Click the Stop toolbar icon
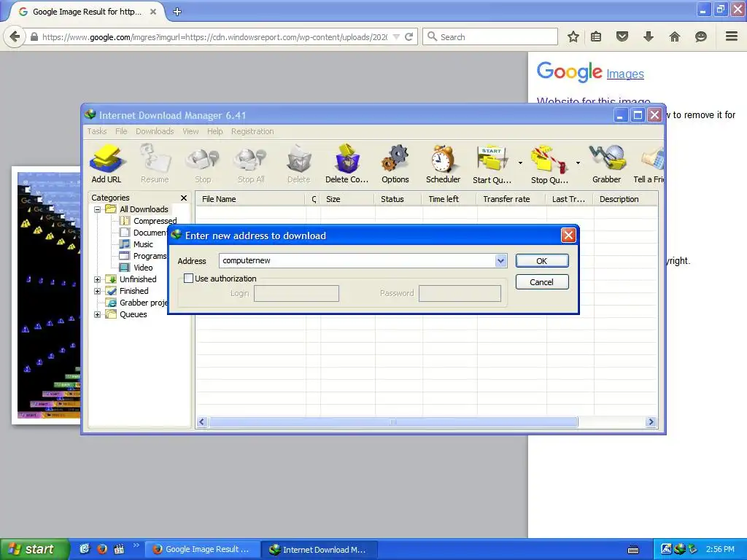This screenshot has height=560, width=747. point(203,164)
